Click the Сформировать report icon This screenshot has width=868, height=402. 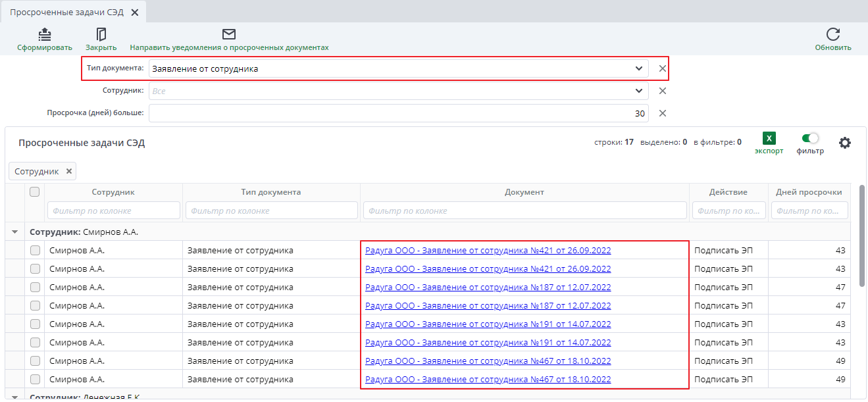pyautogui.click(x=44, y=34)
